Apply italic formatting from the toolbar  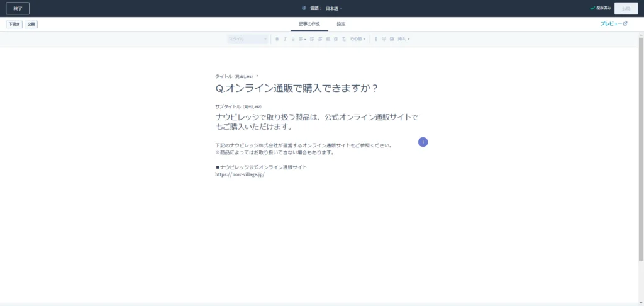pyautogui.click(x=285, y=39)
